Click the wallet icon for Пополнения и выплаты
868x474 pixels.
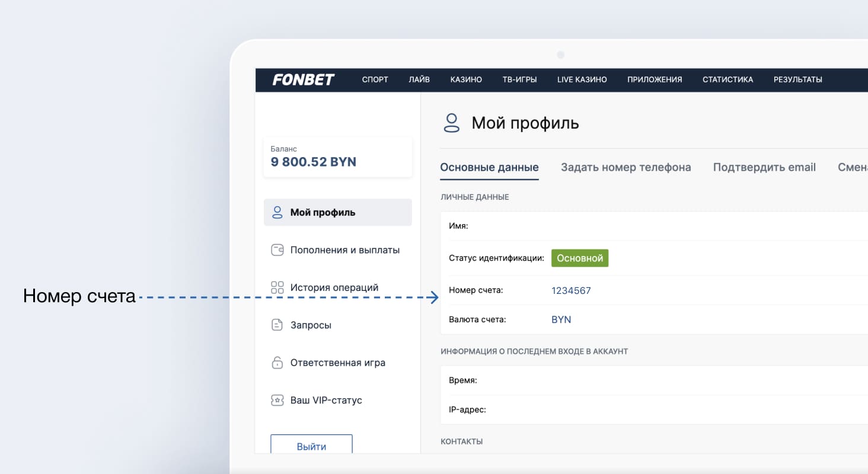pos(277,250)
